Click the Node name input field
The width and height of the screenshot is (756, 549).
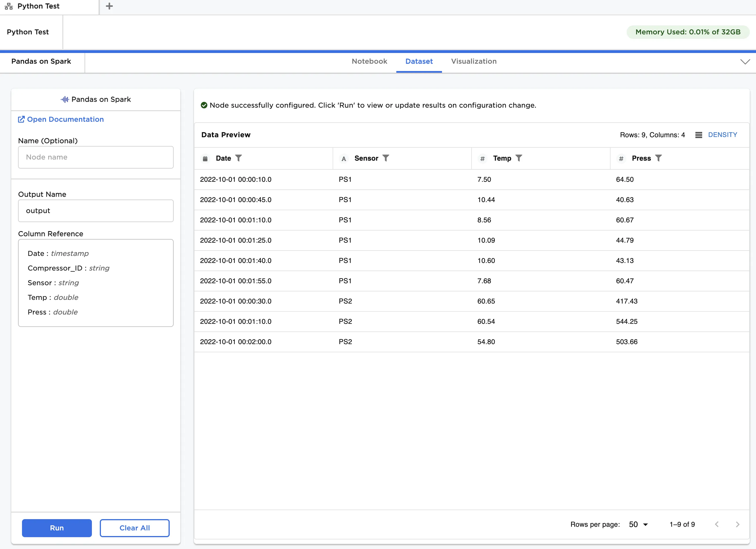96,157
